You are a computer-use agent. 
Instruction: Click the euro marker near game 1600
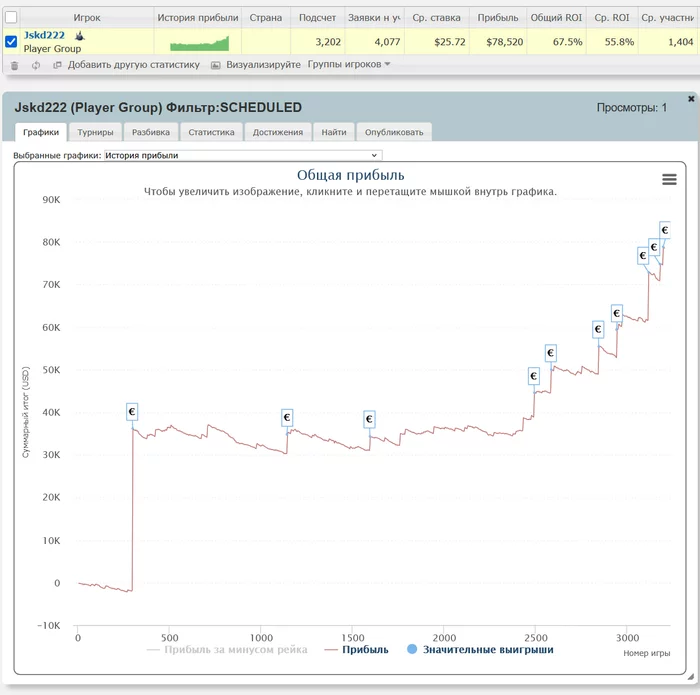(369, 419)
